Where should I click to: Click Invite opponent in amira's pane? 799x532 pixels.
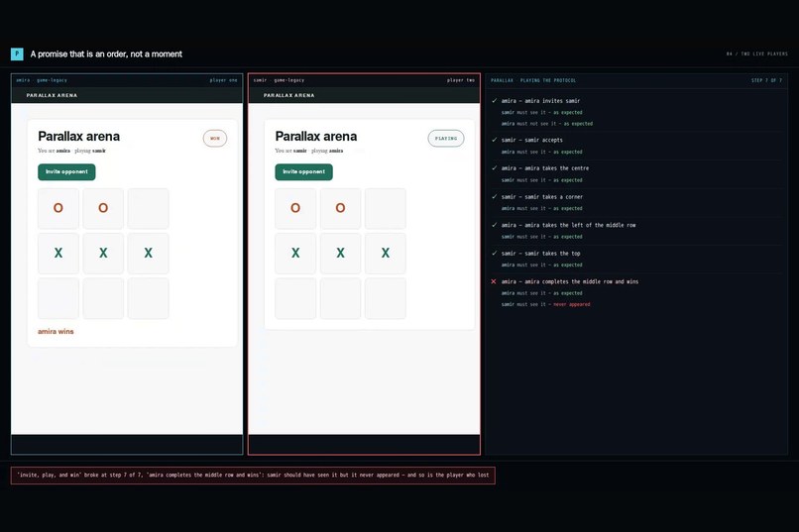pyautogui.click(x=66, y=172)
